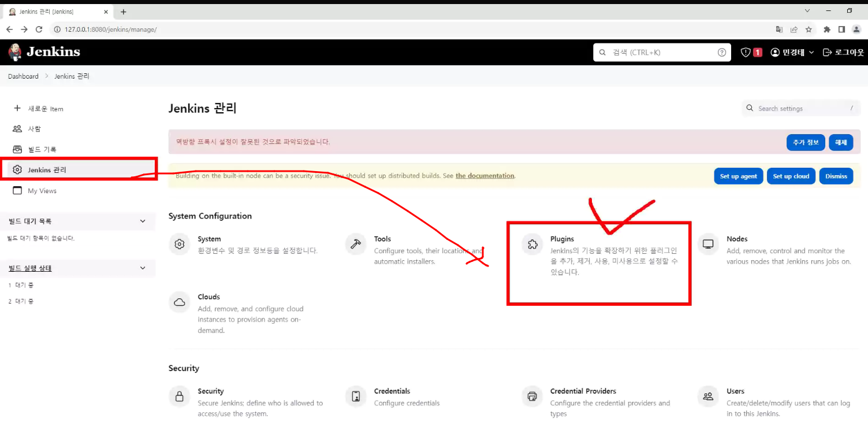Screen dimensions: 868x429
Task: Go back with the browser back arrow
Action: [10, 29]
